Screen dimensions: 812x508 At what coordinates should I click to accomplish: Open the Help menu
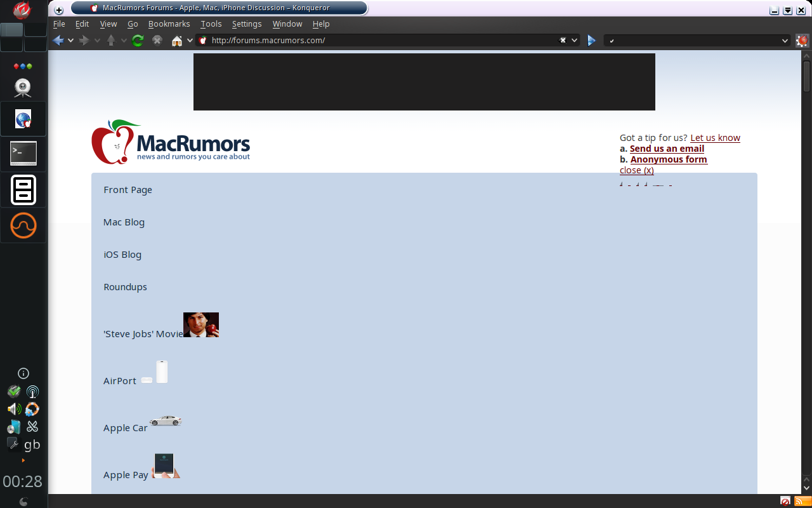321,24
